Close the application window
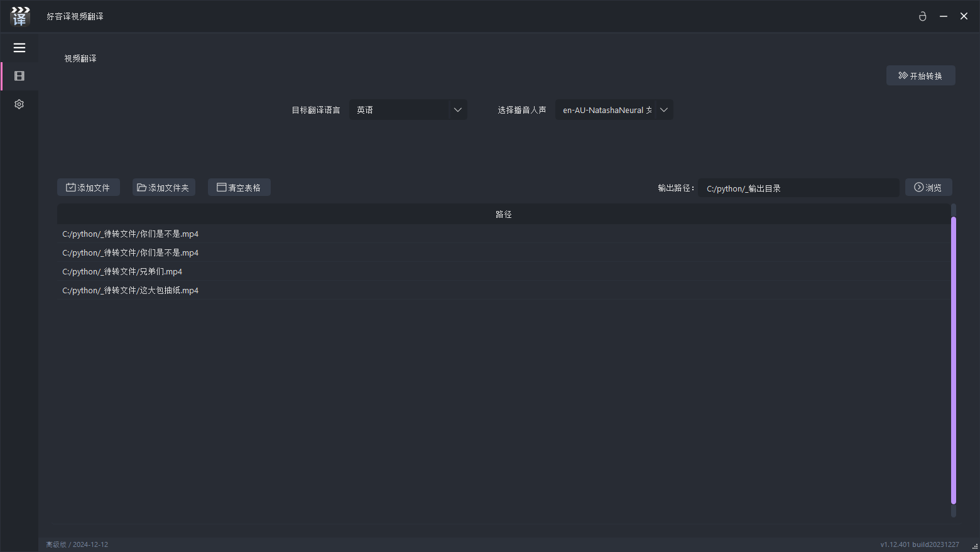The height and width of the screenshot is (552, 980). click(964, 16)
